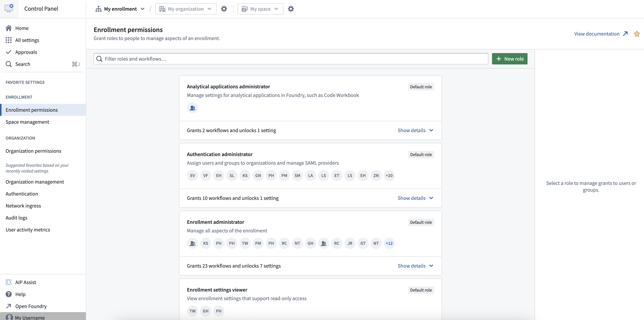Click the All settings grid icon
Image resolution: width=644 pixels, height=320 pixels.
[9, 40]
